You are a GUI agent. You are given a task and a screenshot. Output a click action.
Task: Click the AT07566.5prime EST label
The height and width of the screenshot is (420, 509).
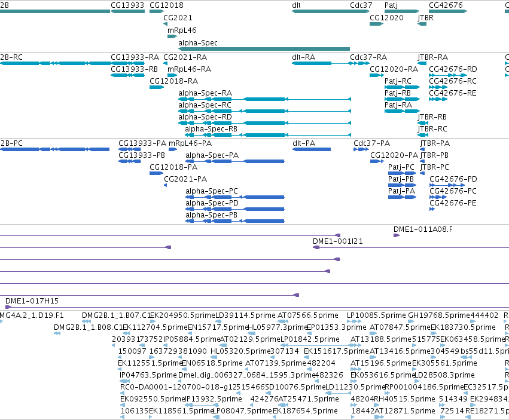pos(308,315)
